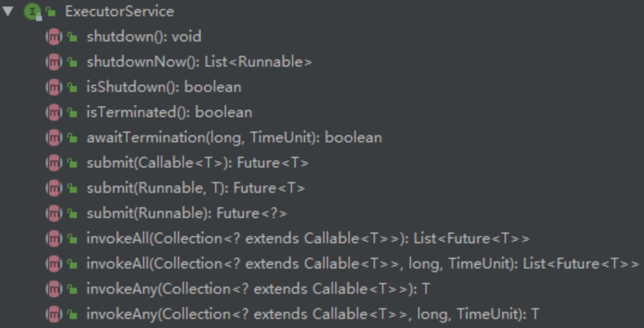Select shutdown(): void method
The height and width of the screenshot is (328, 644).
(x=144, y=37)
